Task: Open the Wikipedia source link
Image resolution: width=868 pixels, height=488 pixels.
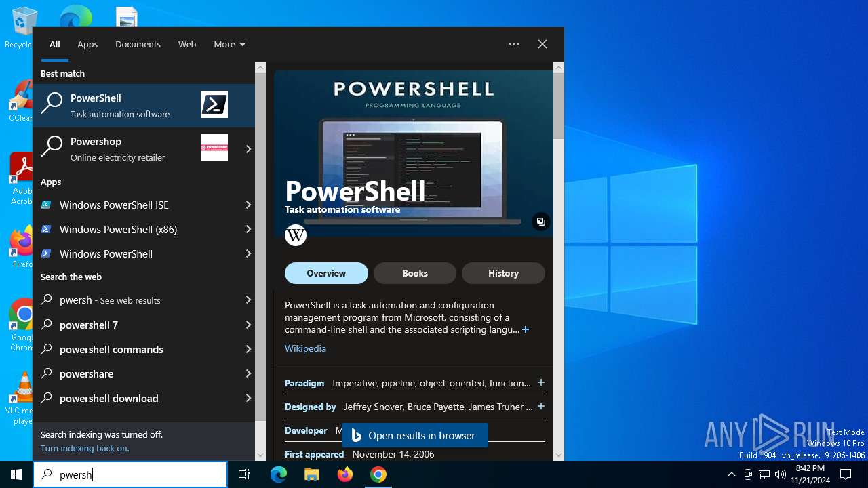Action: click(305, 348)
